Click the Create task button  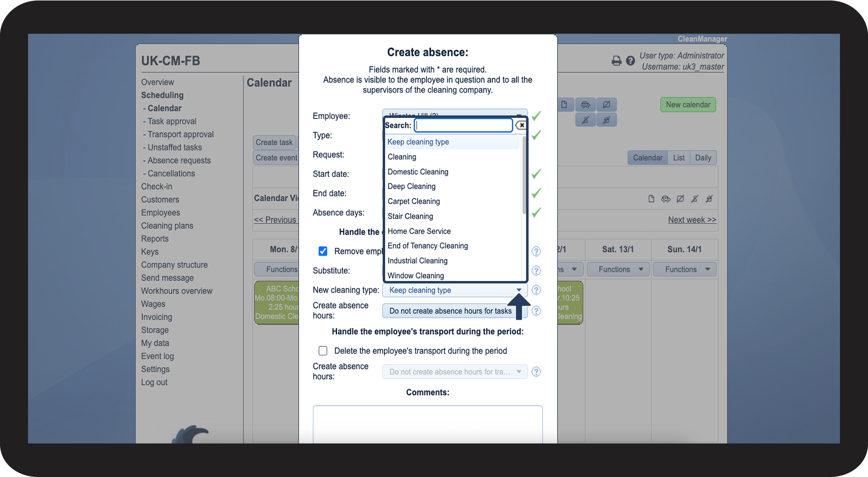tap(274, 142)
